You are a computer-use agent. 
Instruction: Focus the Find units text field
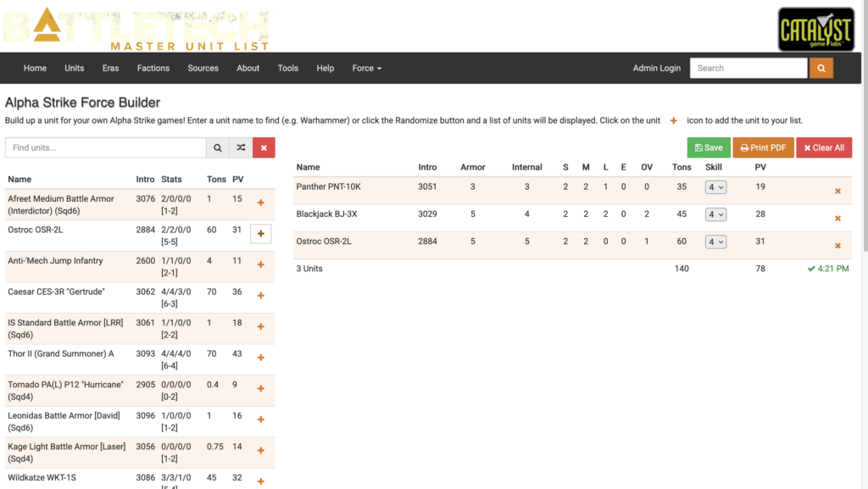click(106, 147)
